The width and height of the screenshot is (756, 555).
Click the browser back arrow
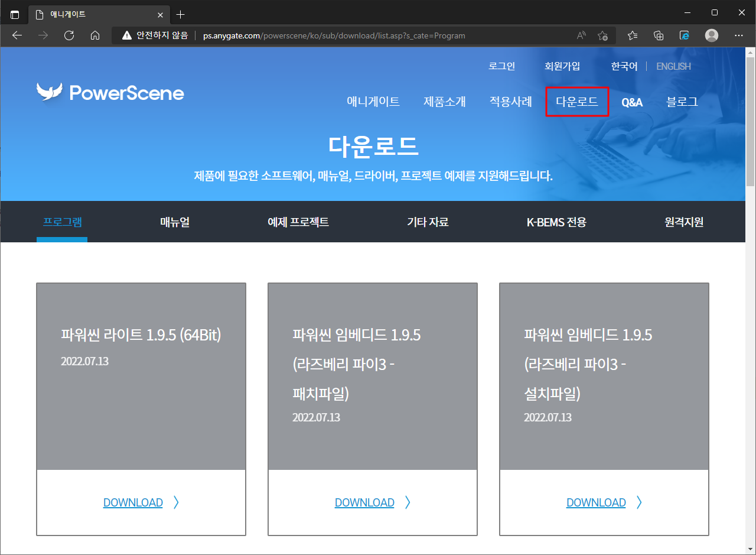point(17,35)
